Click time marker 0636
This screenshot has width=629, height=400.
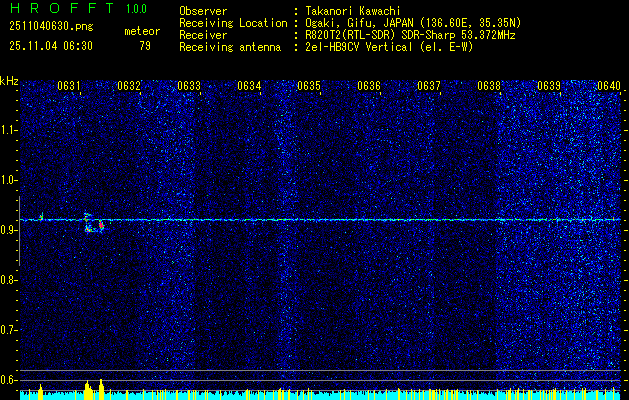[x=369, y=86]
